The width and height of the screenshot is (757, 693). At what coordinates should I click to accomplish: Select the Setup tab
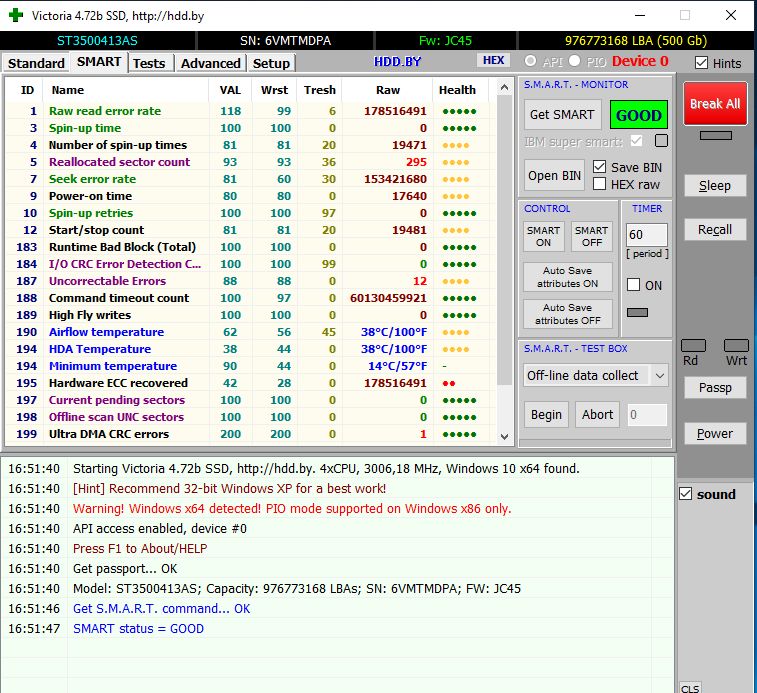[x=271, y=63]
